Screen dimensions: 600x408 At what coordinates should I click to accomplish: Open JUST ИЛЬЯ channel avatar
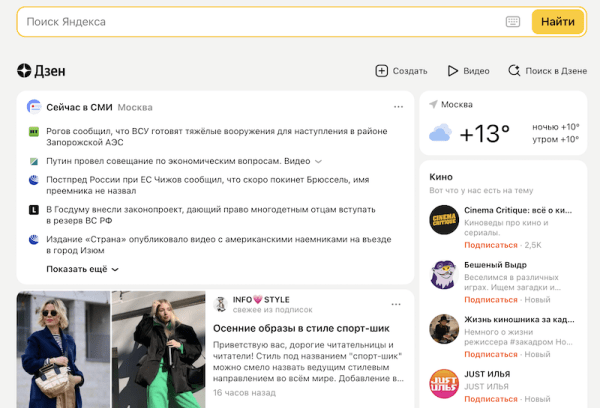(444, 384)
